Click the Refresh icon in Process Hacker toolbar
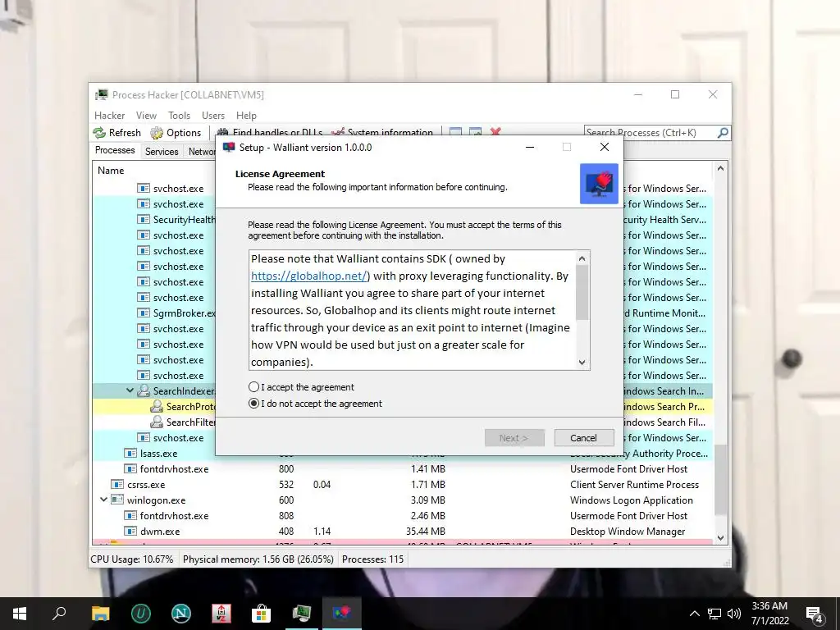Screen dimensions: 840x630 [99, 132]
